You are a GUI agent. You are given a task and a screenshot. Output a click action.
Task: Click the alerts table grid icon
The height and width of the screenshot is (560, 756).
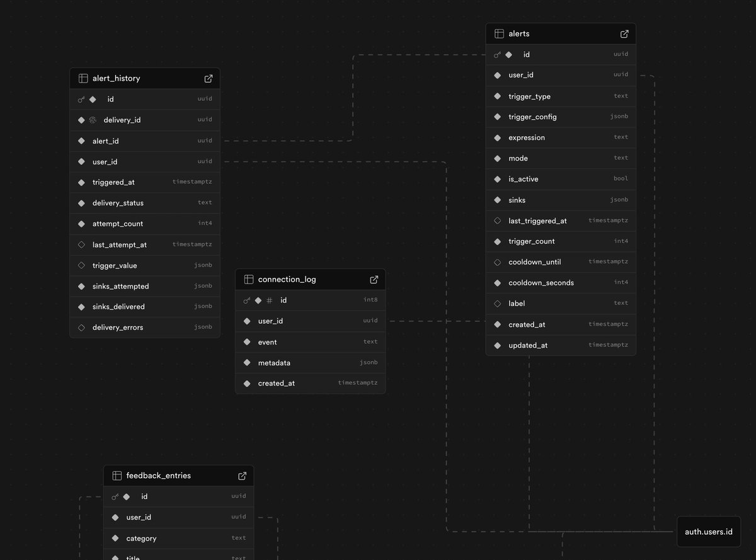[499, 34]
